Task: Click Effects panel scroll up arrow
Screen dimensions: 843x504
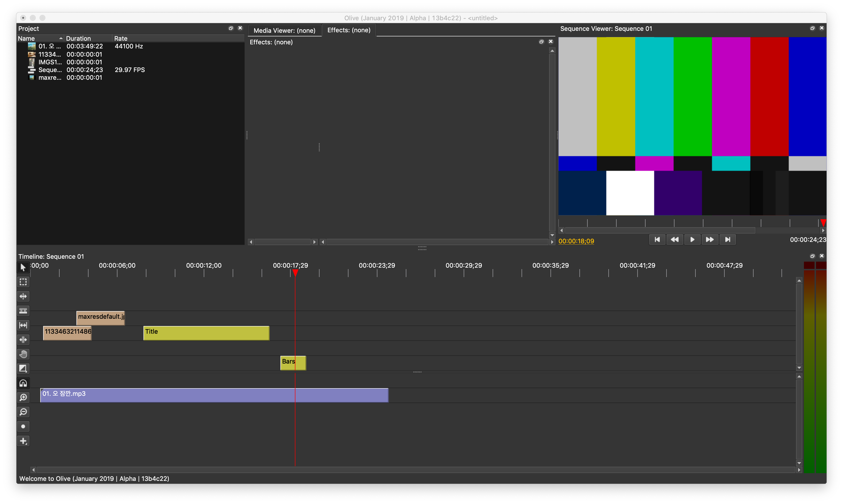Action: click(x=552, y=51)
